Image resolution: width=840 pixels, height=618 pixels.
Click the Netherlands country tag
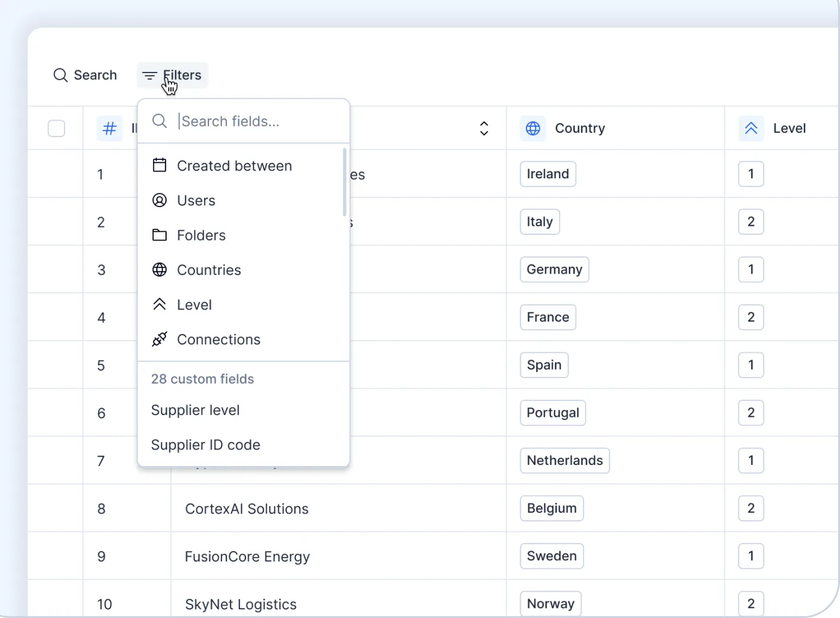(565, 461)
